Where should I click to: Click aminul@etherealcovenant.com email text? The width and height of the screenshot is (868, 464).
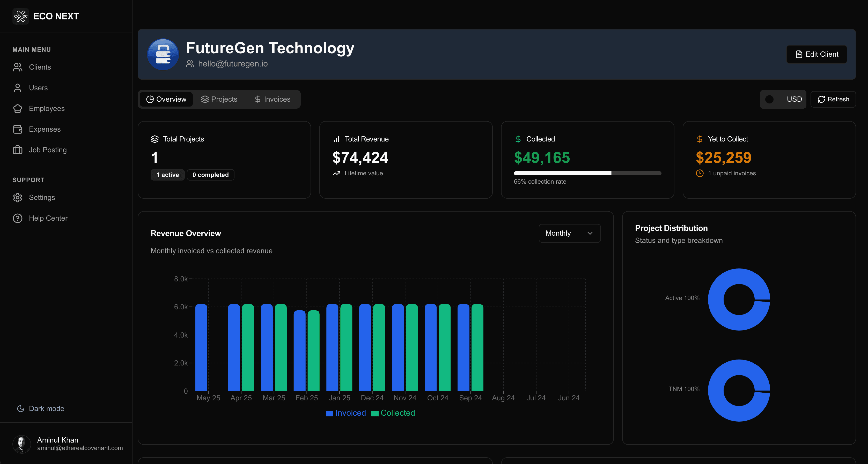point(80,448)
